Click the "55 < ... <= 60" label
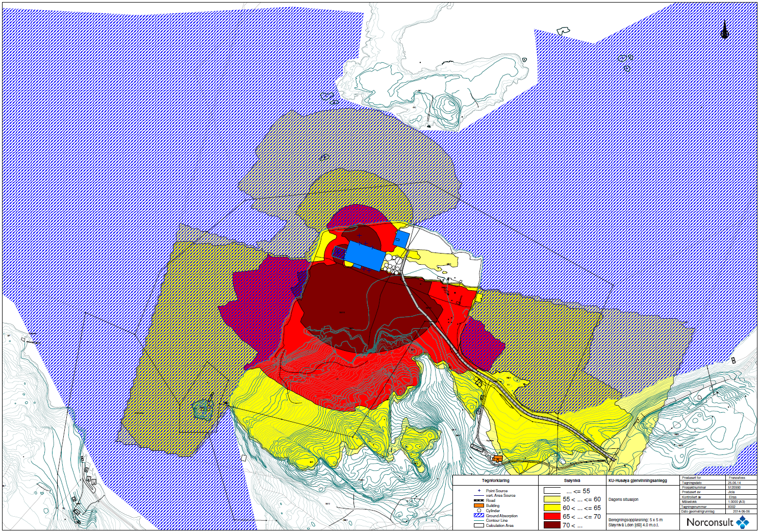Image resolution: width=759 pixels, height=532 pixels. (x=581, y=499)
